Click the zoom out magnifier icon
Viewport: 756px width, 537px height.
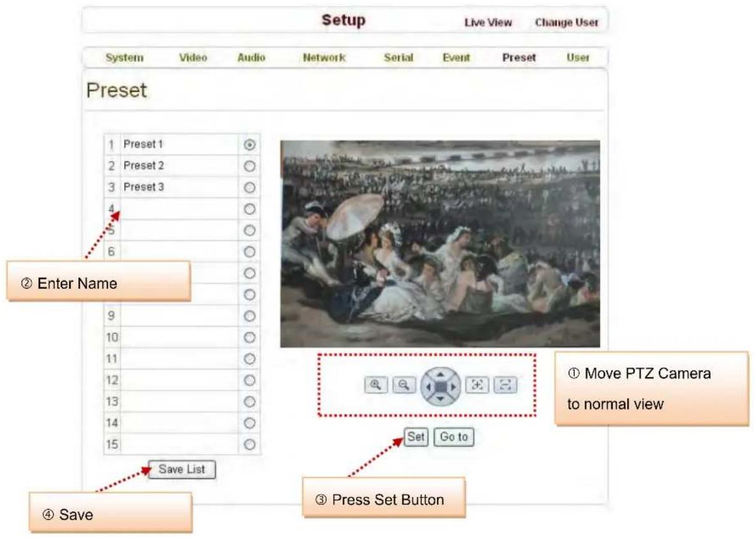[x=404, y=385]
